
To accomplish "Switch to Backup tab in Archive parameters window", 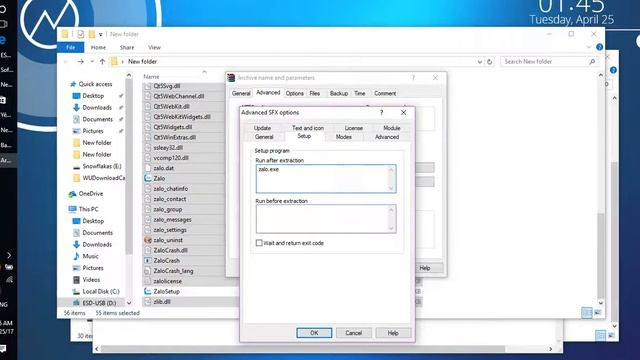I will pyautogui.click(x=339, y=93).
